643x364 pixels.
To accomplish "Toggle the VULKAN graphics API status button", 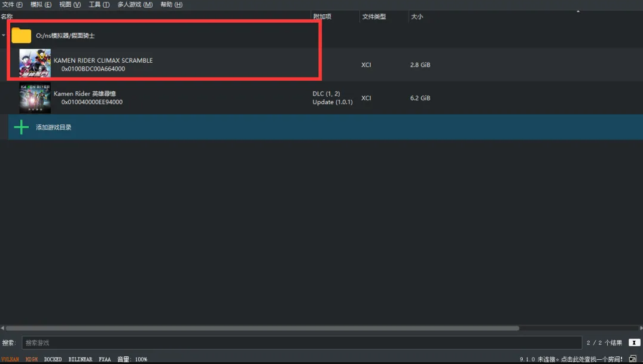I will pos(10,359).
